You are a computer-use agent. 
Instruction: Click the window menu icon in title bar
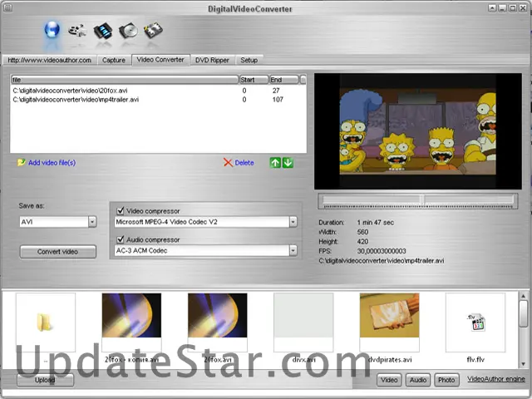(x=7, y=7)
